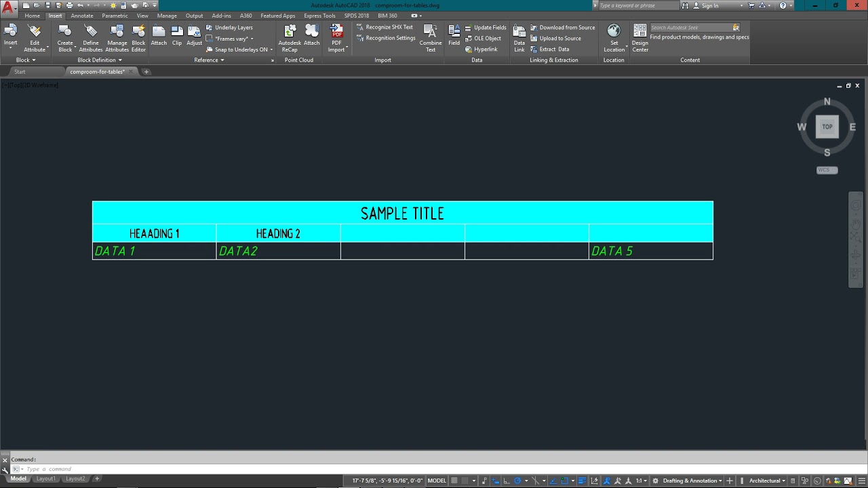This screenshot has width=868, height=488.
Task: Toggle annotation visibility in status bar
Action: [x=607, y=481]
